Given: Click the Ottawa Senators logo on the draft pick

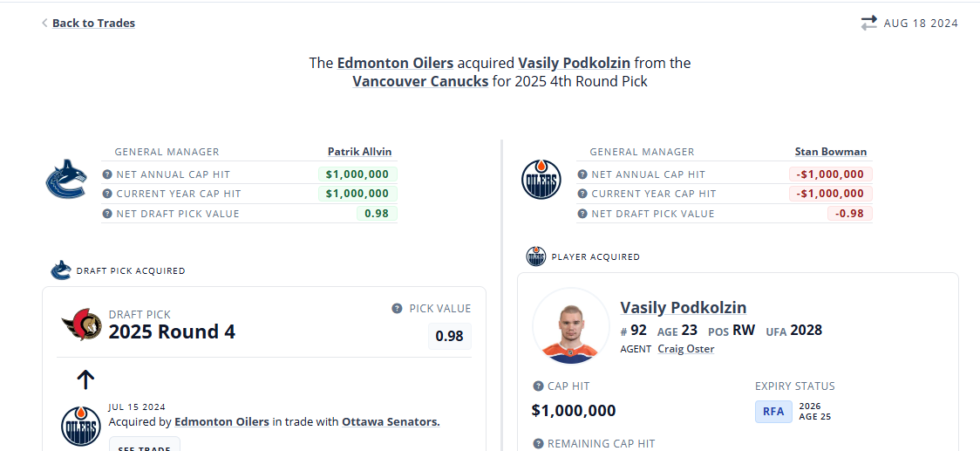Looking at the screenshot, I should coord(81,325).
